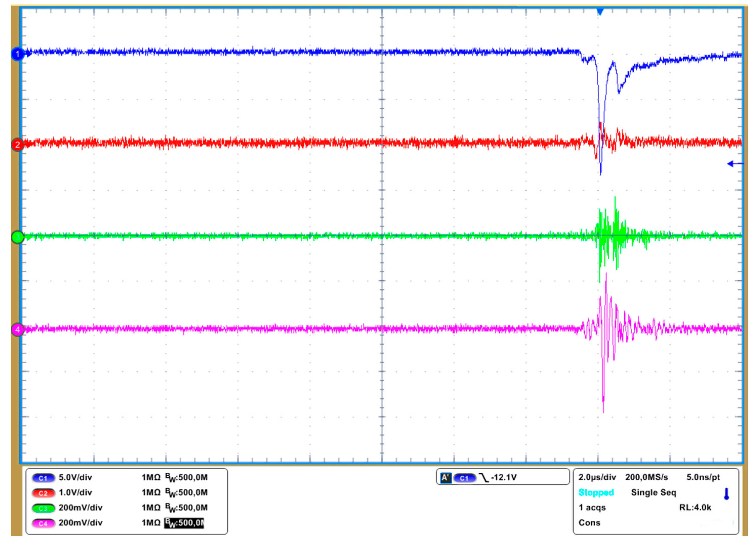Click the blue thermometer status icon

coord(727,494)
